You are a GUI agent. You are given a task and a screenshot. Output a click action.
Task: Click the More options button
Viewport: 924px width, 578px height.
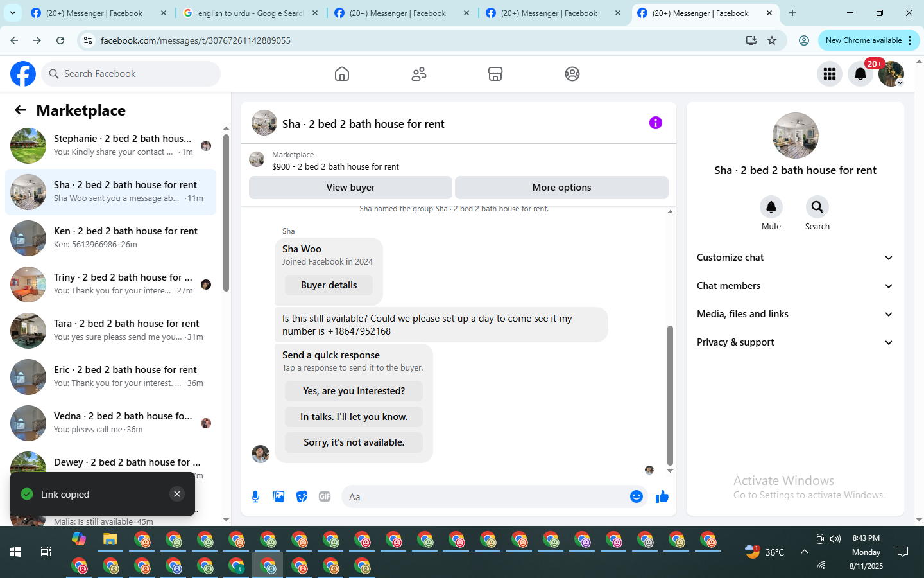point(561,188)
